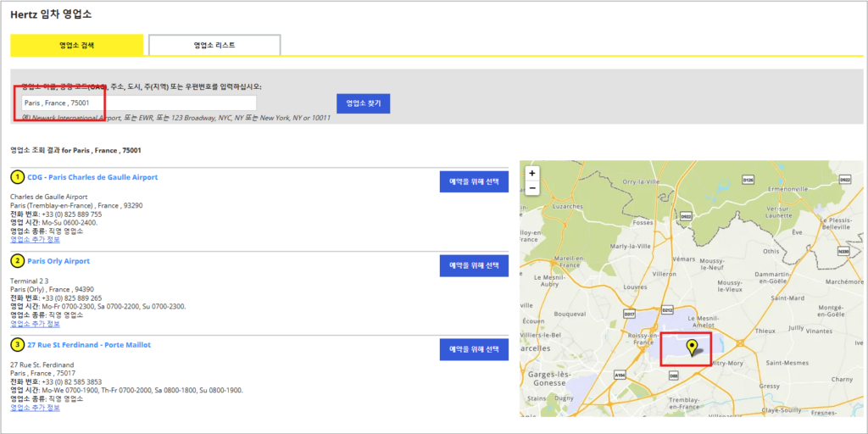
Task: Click the D126 road badge on map
Action: [748, 180]
